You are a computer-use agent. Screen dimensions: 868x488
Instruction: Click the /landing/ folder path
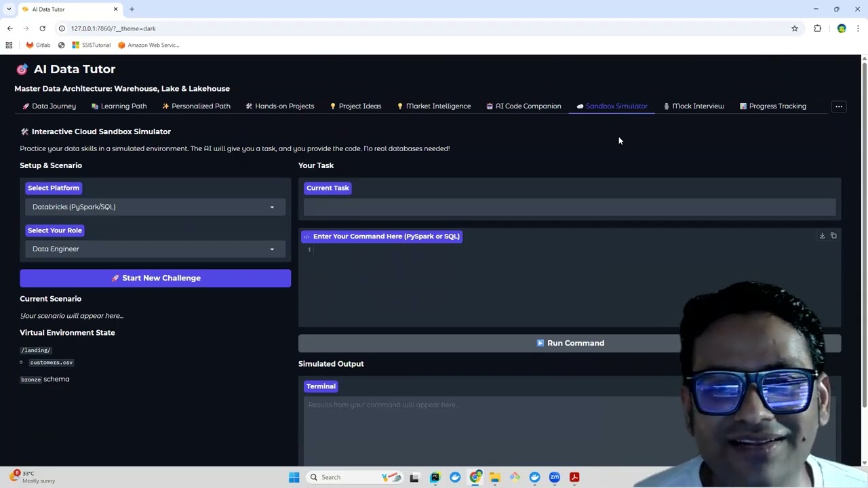(36, 350)
